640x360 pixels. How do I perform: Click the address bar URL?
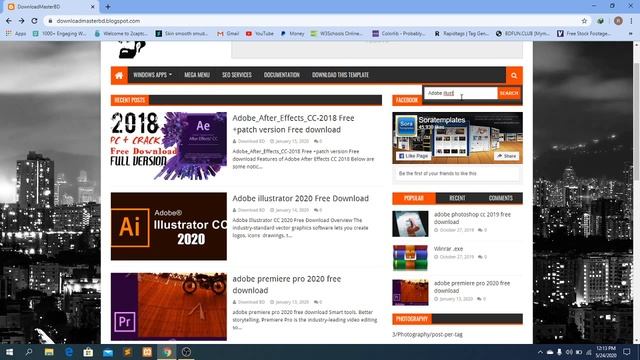98,21
